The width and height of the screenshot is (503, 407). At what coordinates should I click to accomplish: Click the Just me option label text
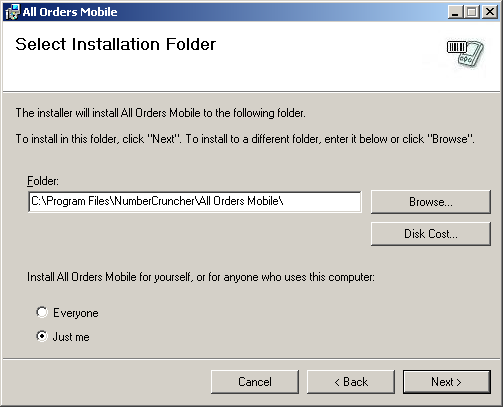coord(71,337)
